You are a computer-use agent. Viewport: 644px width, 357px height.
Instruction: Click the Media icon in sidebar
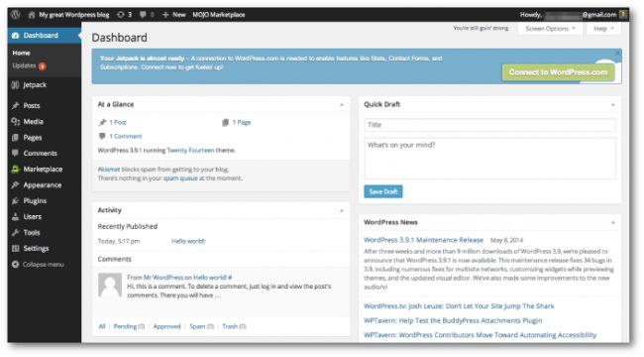pos(16,122)
